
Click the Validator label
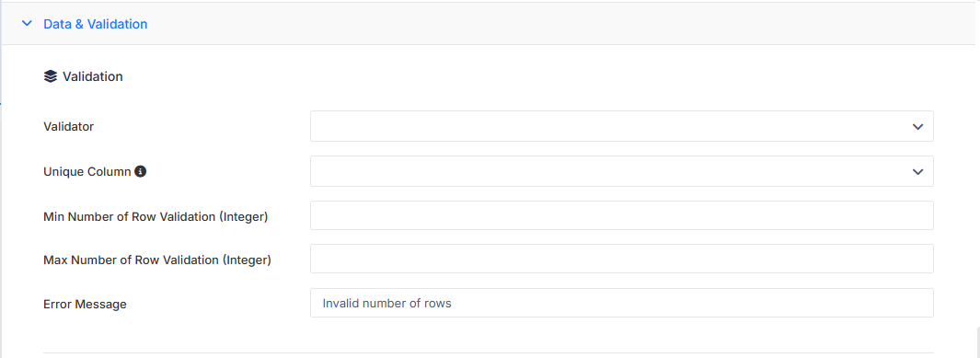point(69,126)
